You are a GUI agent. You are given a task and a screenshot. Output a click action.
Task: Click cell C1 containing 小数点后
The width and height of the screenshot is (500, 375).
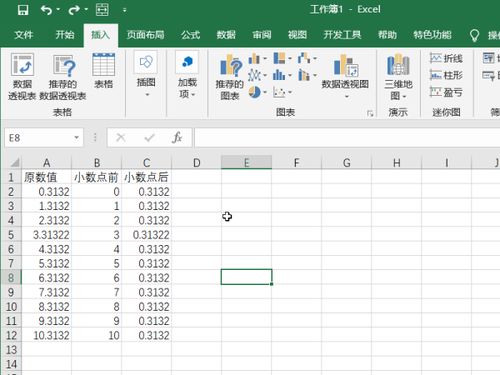point(147,177)
